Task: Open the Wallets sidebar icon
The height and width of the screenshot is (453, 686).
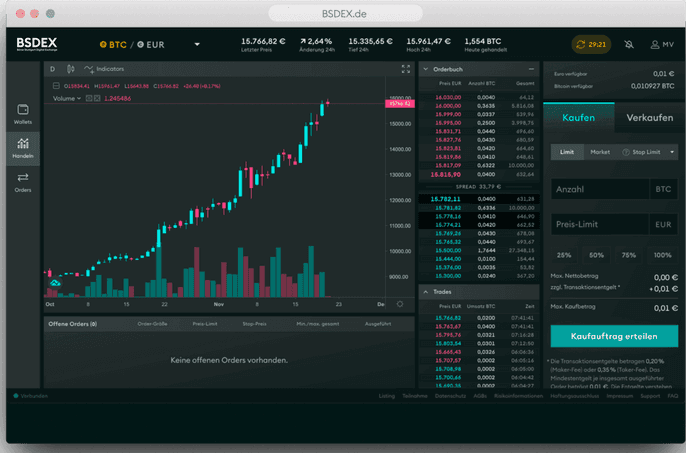Action: [22, 113]
